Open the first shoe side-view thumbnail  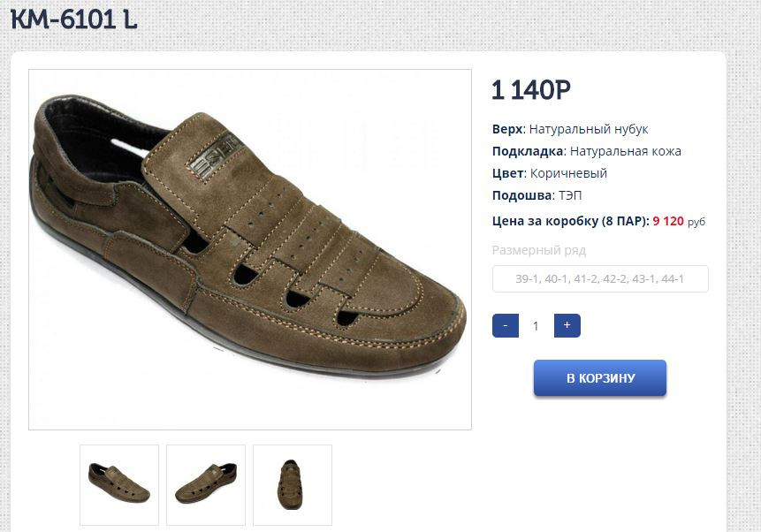(119, 484)
